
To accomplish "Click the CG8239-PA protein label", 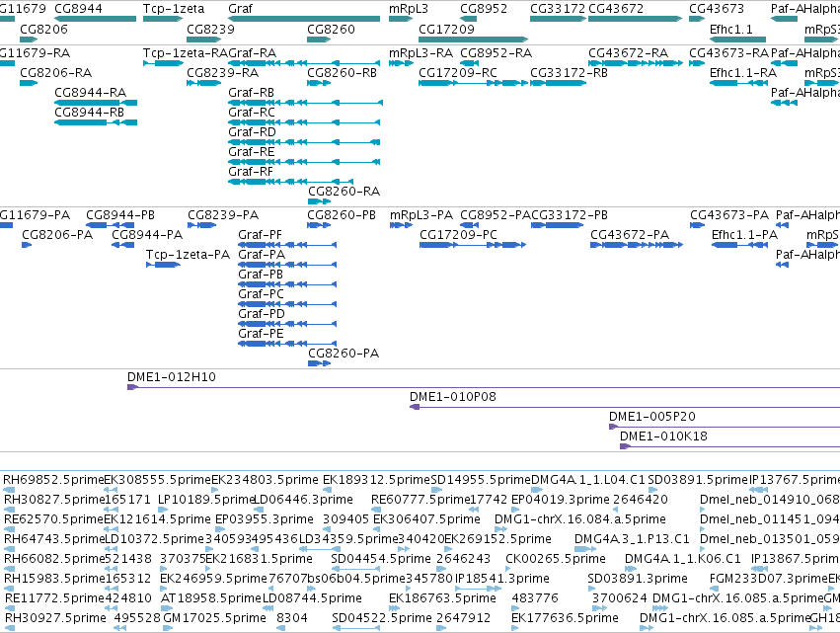I will (x=223, y=215).
